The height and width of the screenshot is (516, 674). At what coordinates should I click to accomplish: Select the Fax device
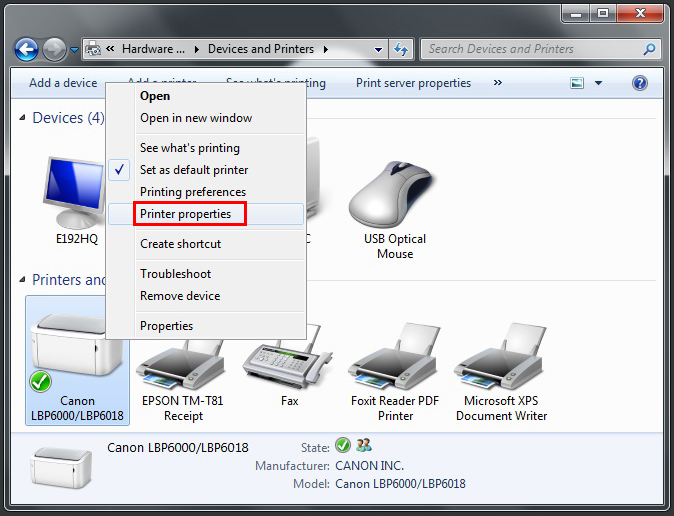tap(289, 368)
